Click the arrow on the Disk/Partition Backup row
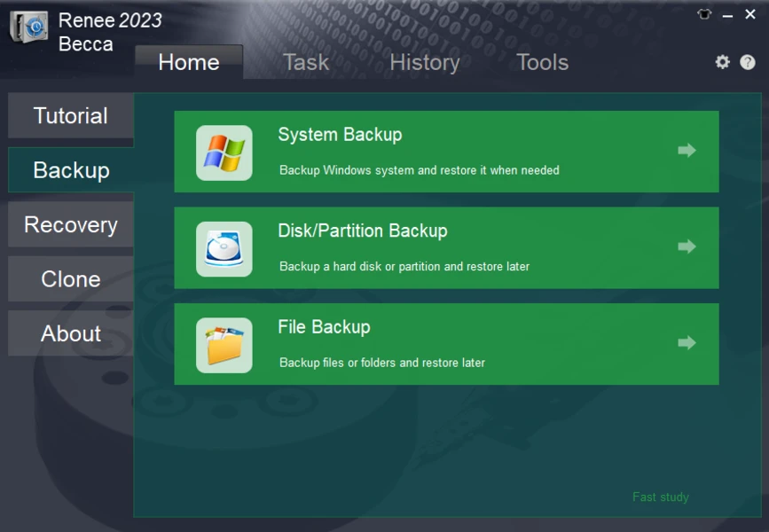This screenshot has height=532, width=769. coord(687,246)
